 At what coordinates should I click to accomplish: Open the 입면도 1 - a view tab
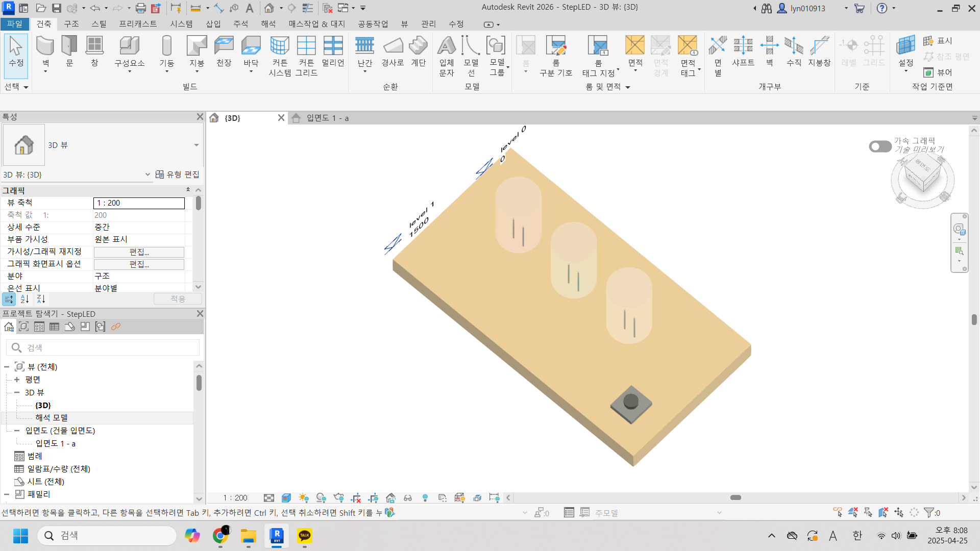tap(327, 118)
